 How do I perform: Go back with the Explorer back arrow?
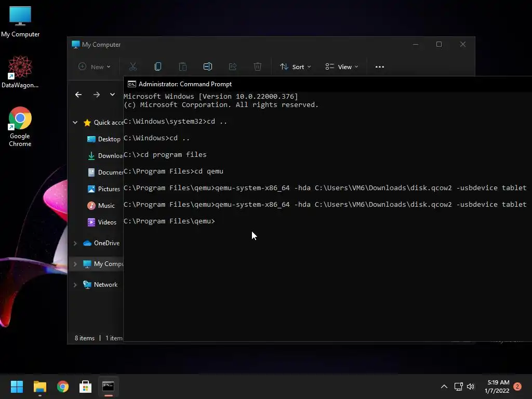tap(78, 95)
